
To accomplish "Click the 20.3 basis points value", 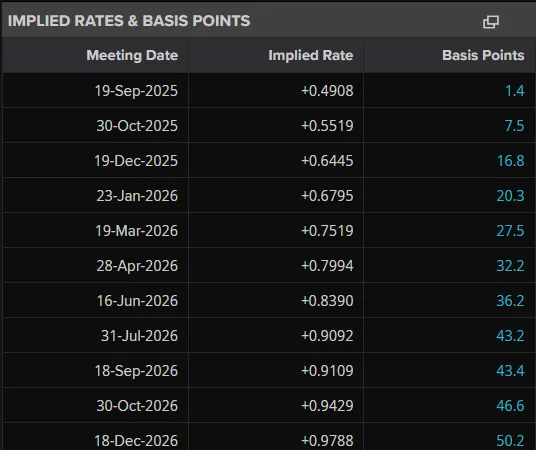I will click(510, 196).
